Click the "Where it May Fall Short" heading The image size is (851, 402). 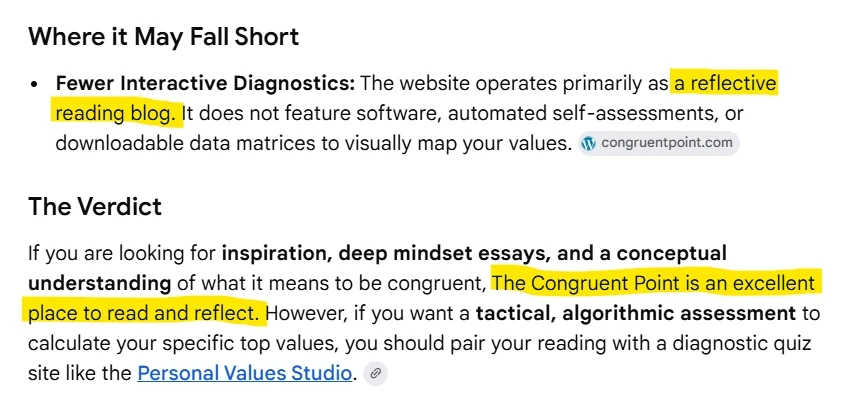[163, 36]
